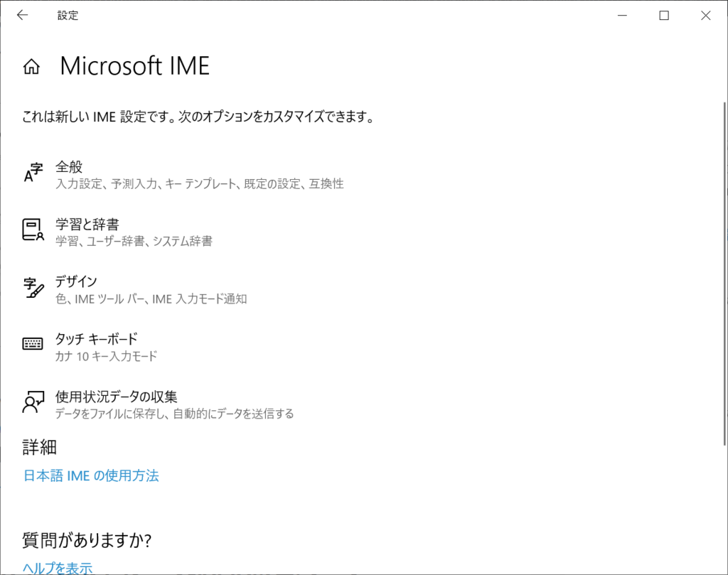Maximize the 設定 window
Image resolution: width=728 pixels, height=575 pixels.
pos(664,16)
